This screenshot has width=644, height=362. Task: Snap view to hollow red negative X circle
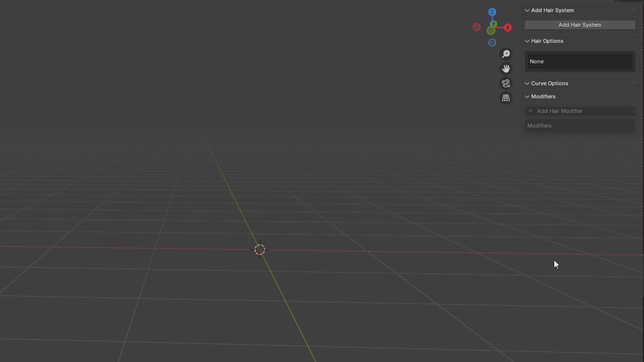coord(477,27)
